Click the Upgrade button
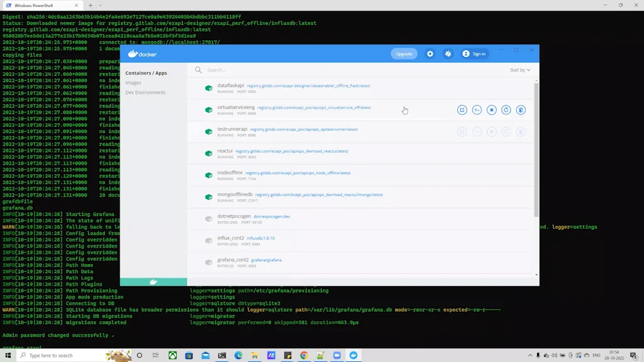The width and height of the screenshot is (644, 362). [403, 53]
